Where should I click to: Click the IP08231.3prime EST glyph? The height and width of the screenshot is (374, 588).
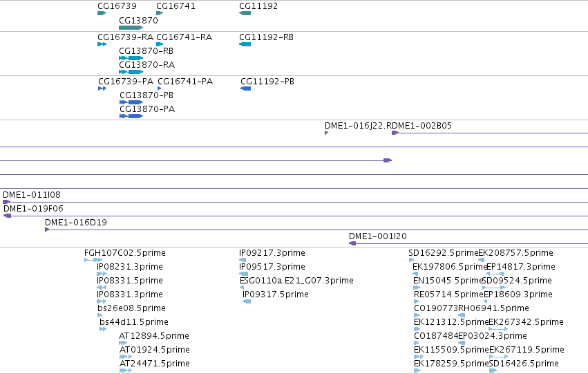(102, 274)
